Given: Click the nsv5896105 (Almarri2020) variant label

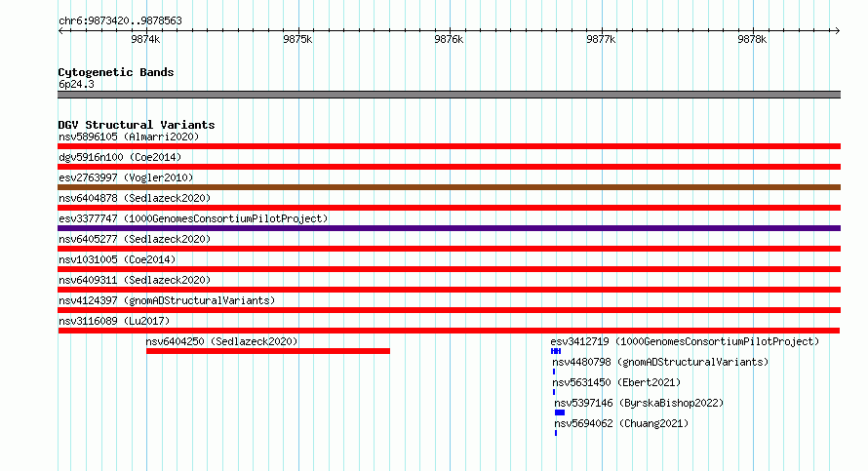Looking at the screenshot, I should (x=129, y=137).
